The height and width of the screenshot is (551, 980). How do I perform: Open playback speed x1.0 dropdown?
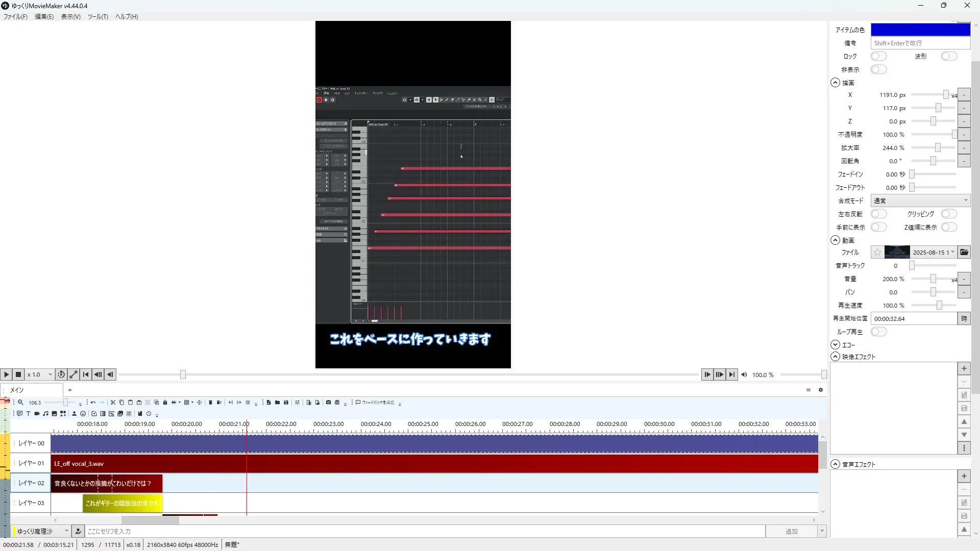[40, 374]
